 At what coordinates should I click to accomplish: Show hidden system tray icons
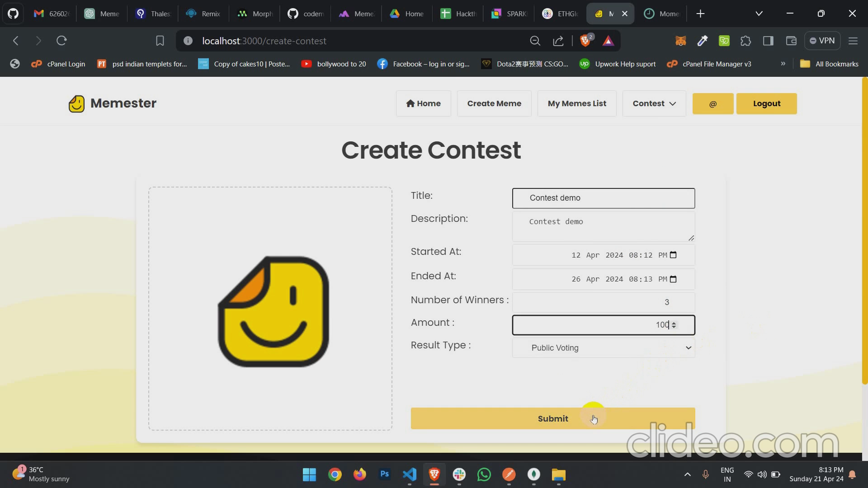[687, 474]
